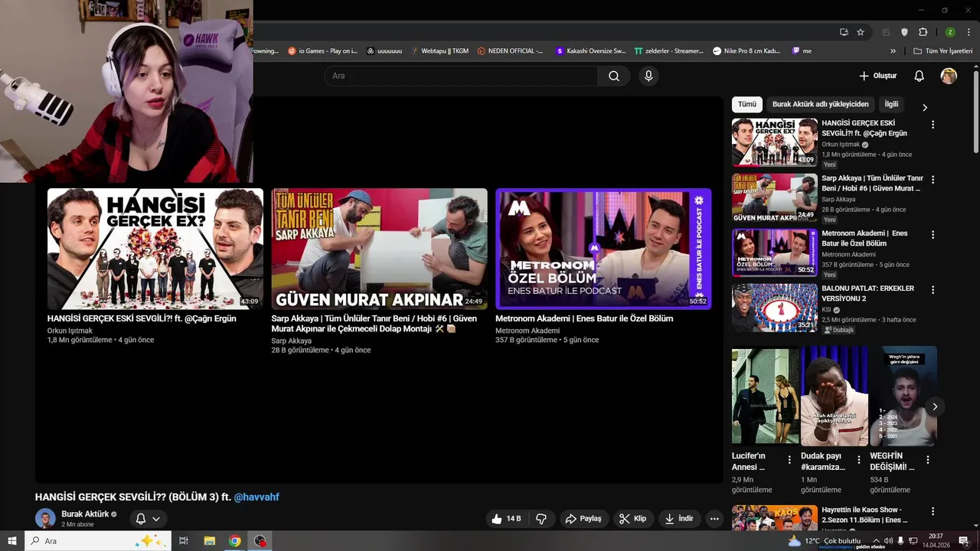Open Burak Aktürk channel name link
Screen dimensions: 980x551
85,514
